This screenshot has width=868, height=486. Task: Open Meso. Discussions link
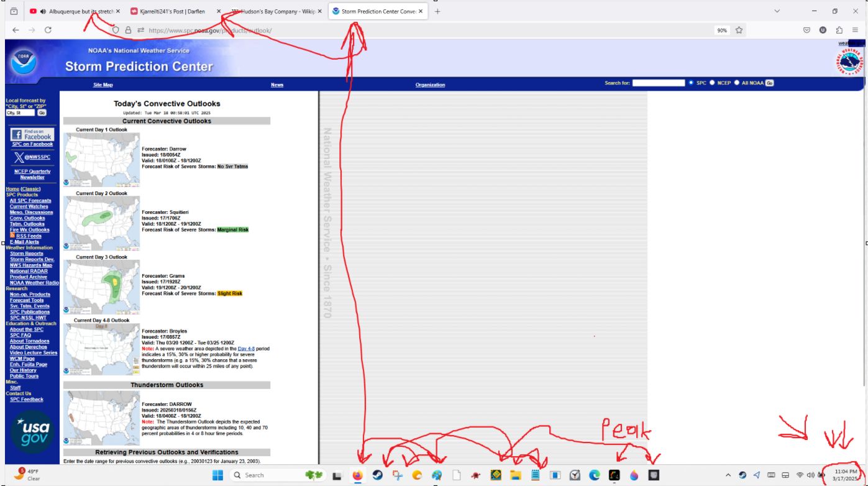[x=31, y=213]
